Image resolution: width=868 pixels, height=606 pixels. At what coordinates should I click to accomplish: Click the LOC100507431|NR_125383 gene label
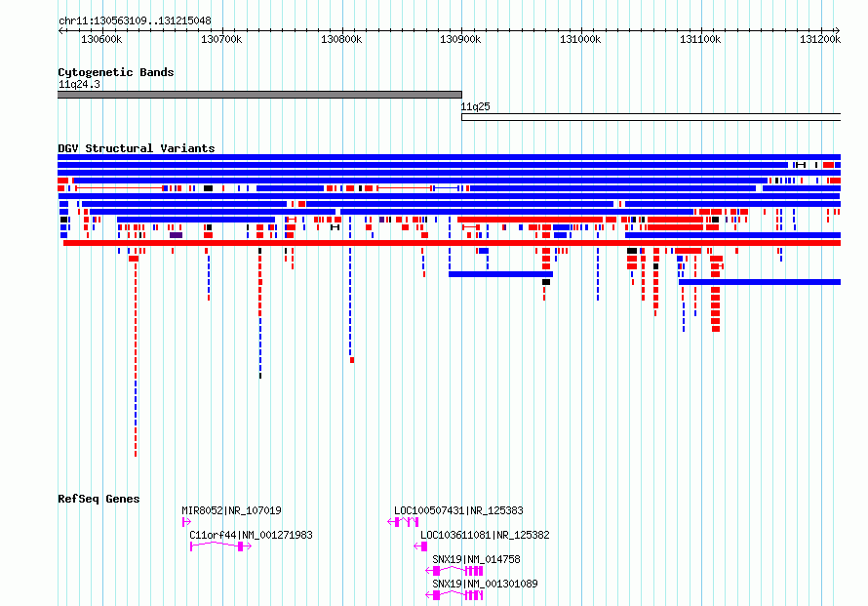pyautogui.click(x=458, y=510)
